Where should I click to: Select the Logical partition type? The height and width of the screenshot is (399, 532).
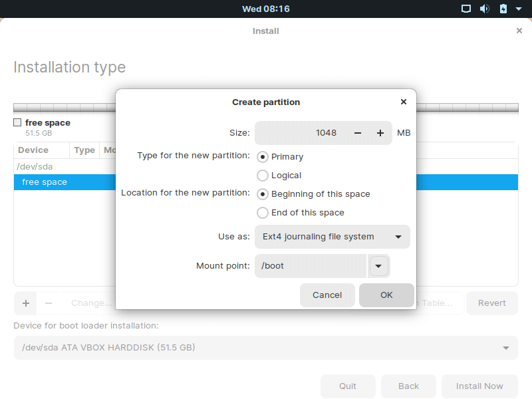pos(263,176)
